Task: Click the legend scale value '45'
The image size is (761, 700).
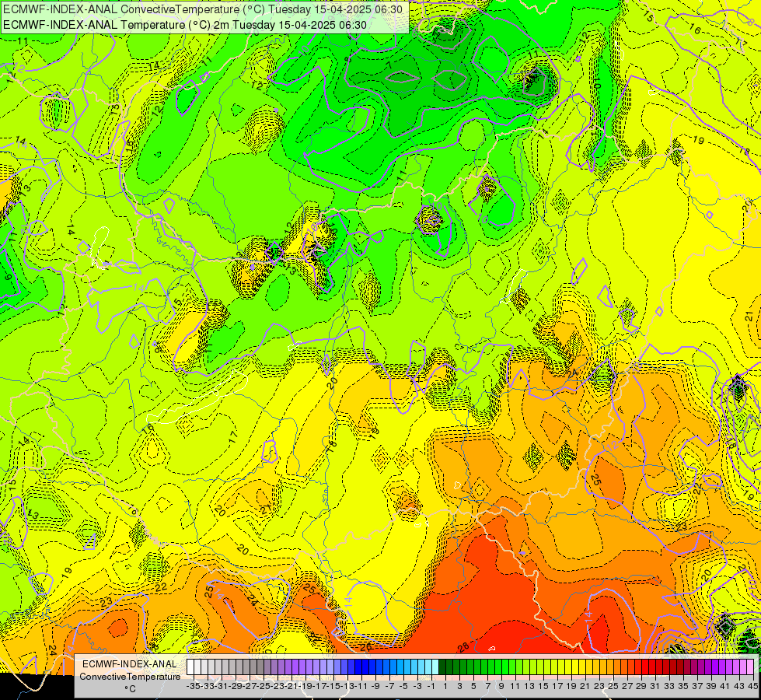Action: click(x=752, y=686)
